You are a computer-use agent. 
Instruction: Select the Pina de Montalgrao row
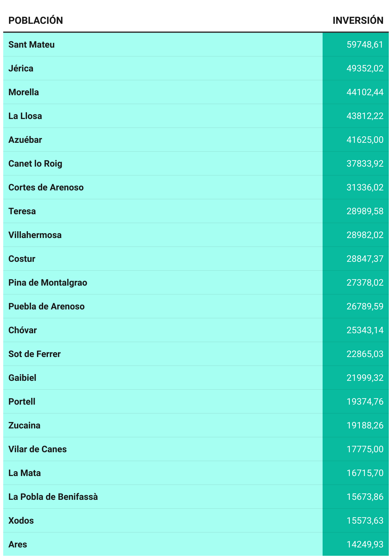(48, 282)
